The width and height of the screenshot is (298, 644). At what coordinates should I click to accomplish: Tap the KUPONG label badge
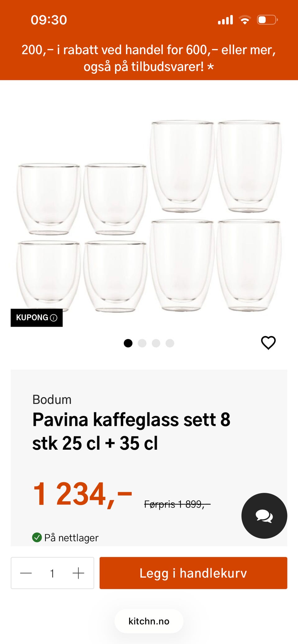37,318
